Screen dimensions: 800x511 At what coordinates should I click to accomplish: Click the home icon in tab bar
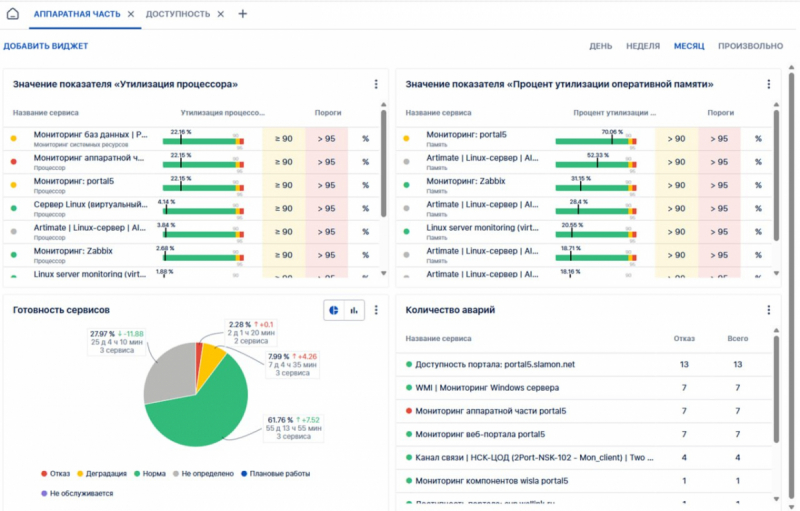point(14,14)
